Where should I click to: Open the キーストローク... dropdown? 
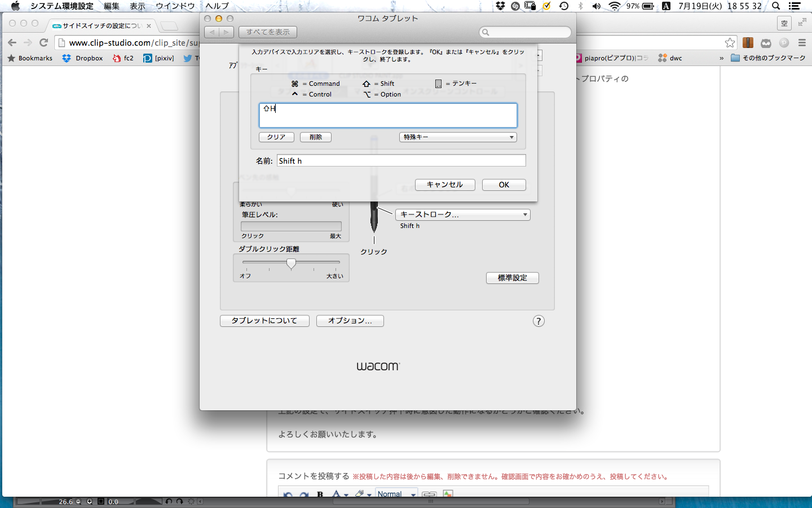coord(463,214)
